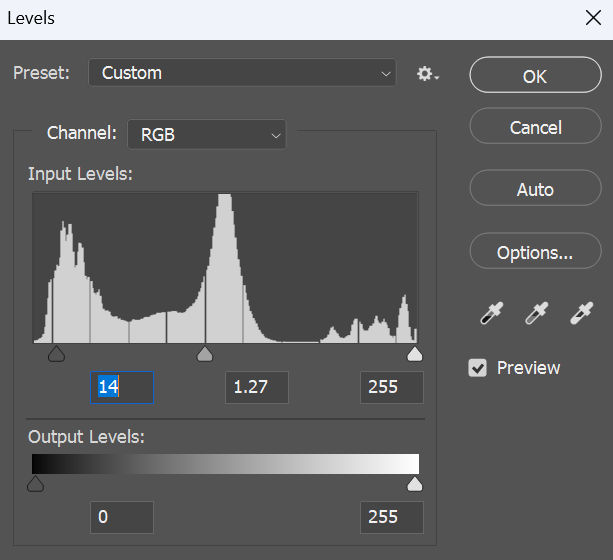
Task: Toggle the Preview checkbox
Action: point(477,368)
